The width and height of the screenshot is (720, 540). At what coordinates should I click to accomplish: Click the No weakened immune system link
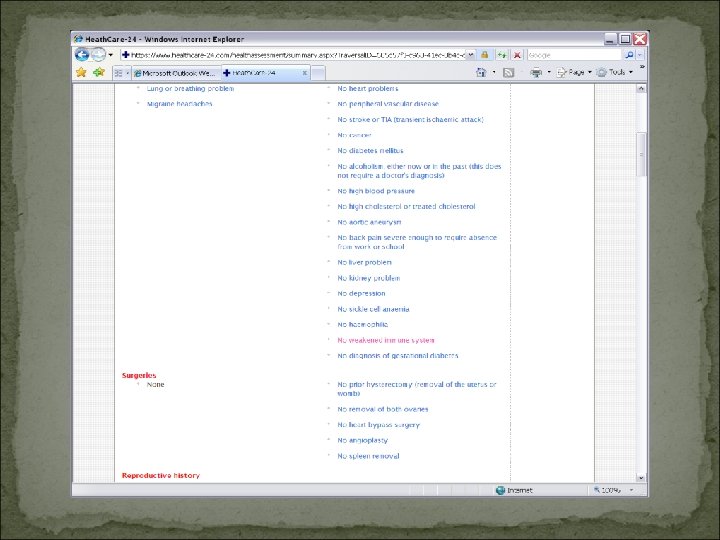(386, 340)
